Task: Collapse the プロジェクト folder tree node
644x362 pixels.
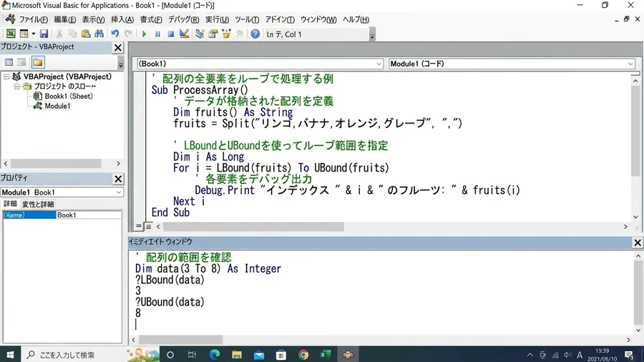Action: click(17, 87)
